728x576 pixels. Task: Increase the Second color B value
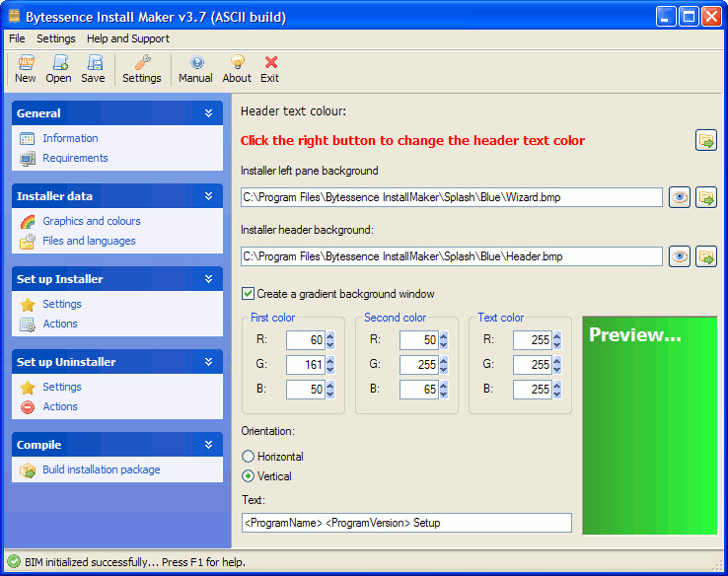click(443, 385)
